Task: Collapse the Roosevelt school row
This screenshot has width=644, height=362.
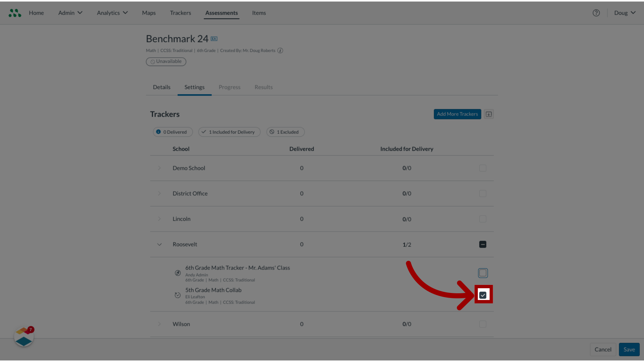Action: 159,244
